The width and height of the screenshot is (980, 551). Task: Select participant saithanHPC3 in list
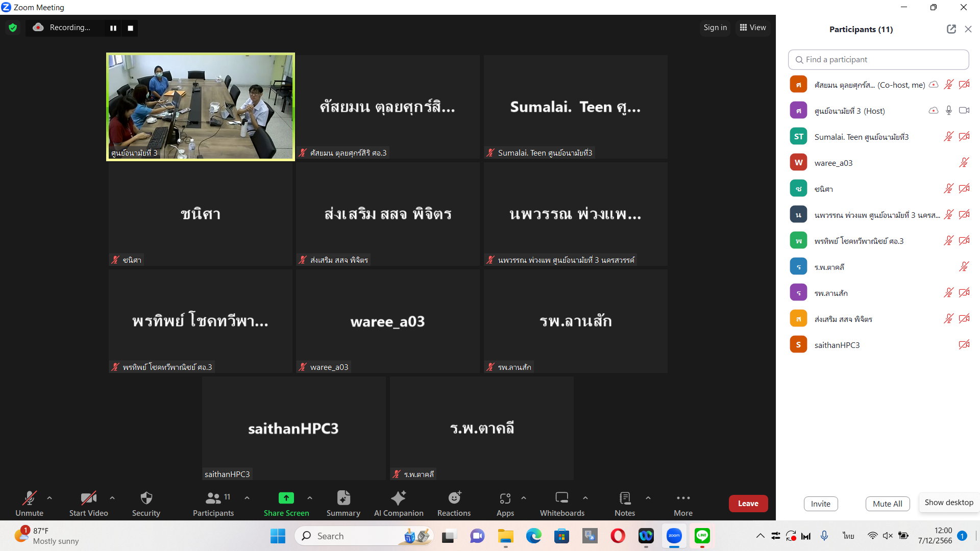(x=878, y=345)
